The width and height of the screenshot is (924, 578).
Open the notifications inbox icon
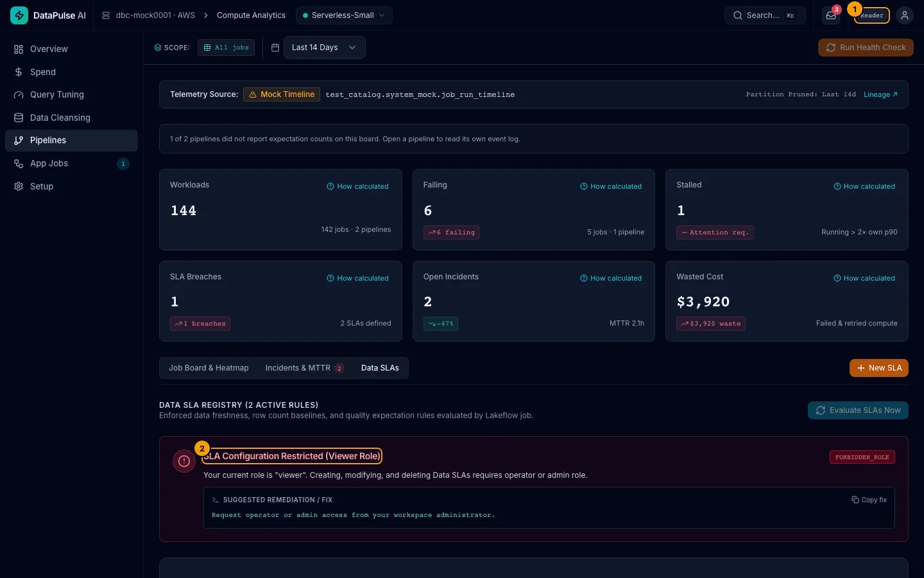(831, 15)
